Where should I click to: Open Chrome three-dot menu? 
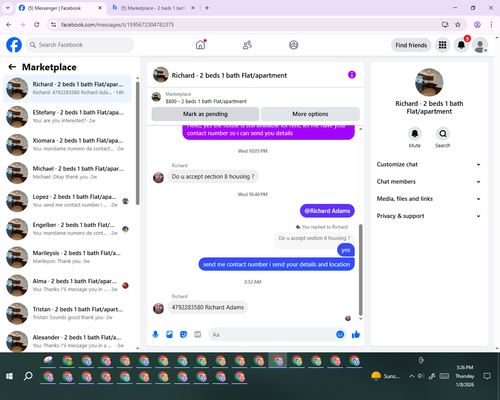point(491,25)
